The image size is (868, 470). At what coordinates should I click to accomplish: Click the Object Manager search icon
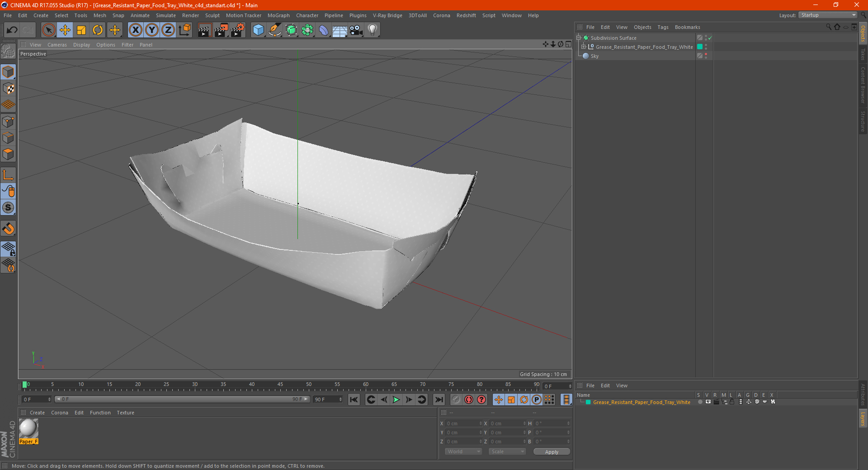829,27
